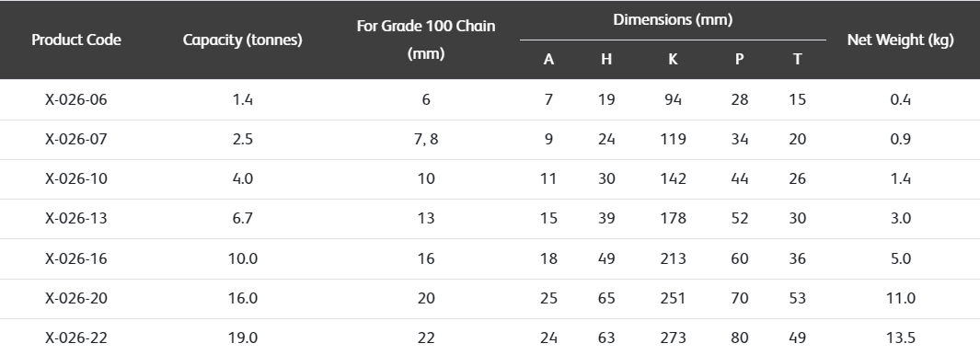Select product code X-026-10
This screenshot has width=980, height=355.
point(76,178)
